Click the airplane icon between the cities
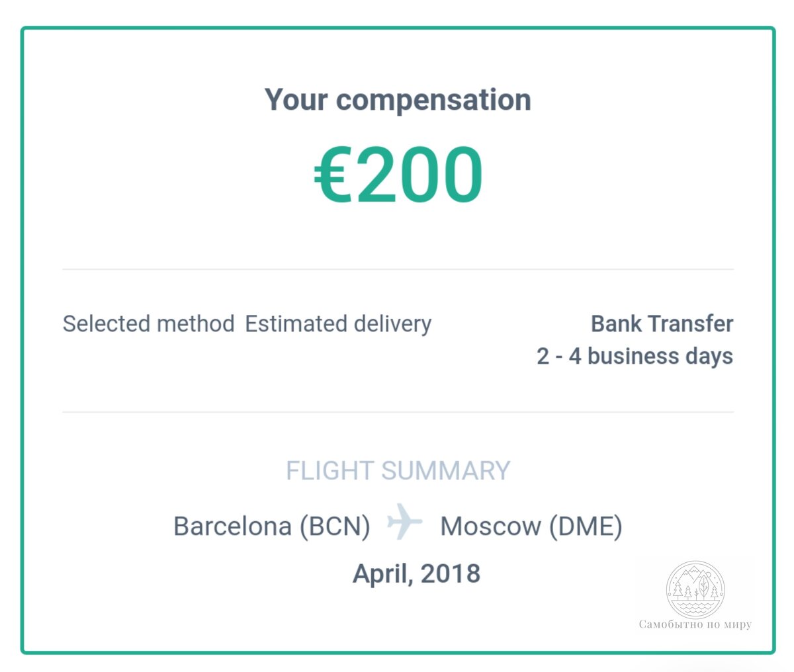The width and height of the screenshot is (794, 672). pyautogui.click(x=404, y=521)
